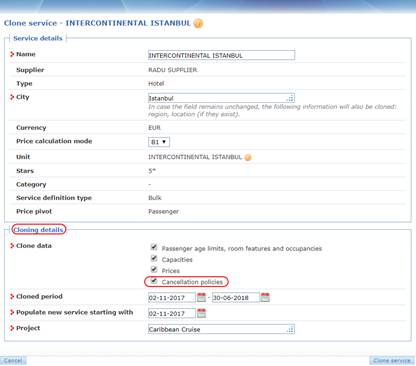This screenshot has width=416, height=366.
Task: Click the Price pivot value Passenger
Action: tap(163, 211)
